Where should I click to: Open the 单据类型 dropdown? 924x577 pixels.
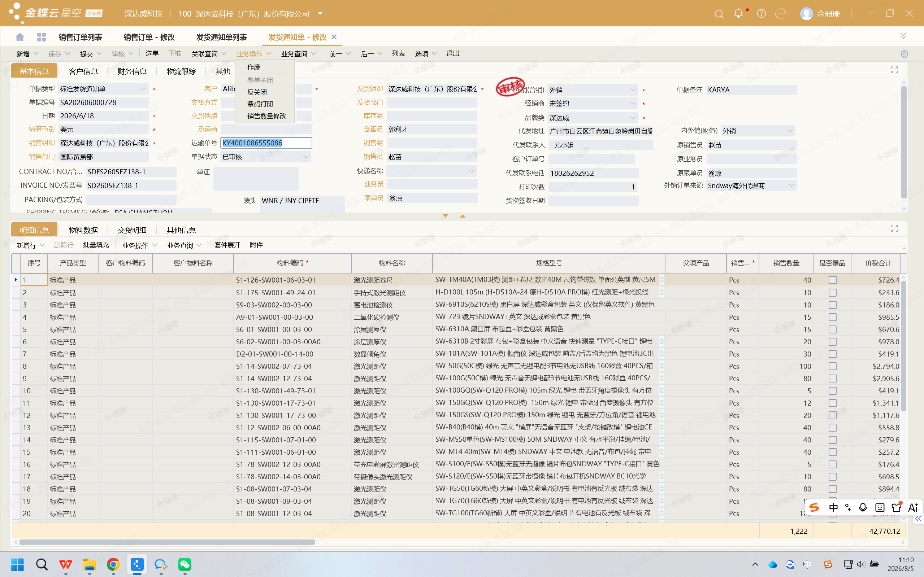coord(143,89)
